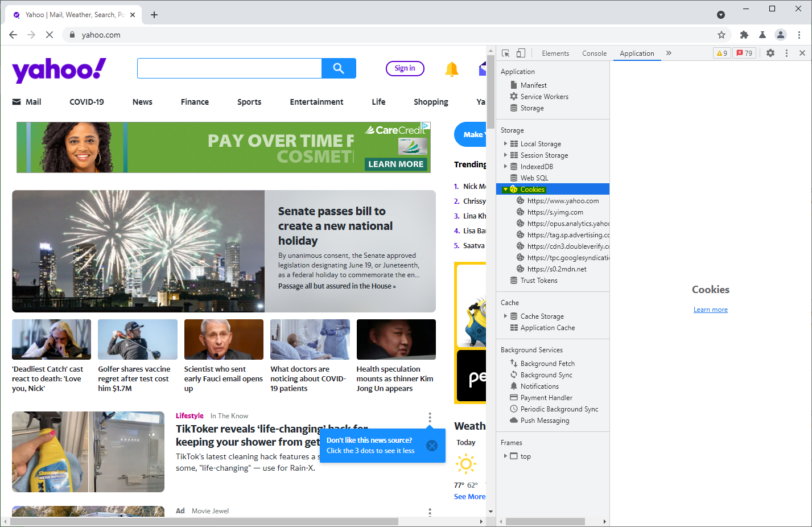Screen dimensions: 812x527
Task: Expand the Session Storage node
Action: (x=505, y=155)
